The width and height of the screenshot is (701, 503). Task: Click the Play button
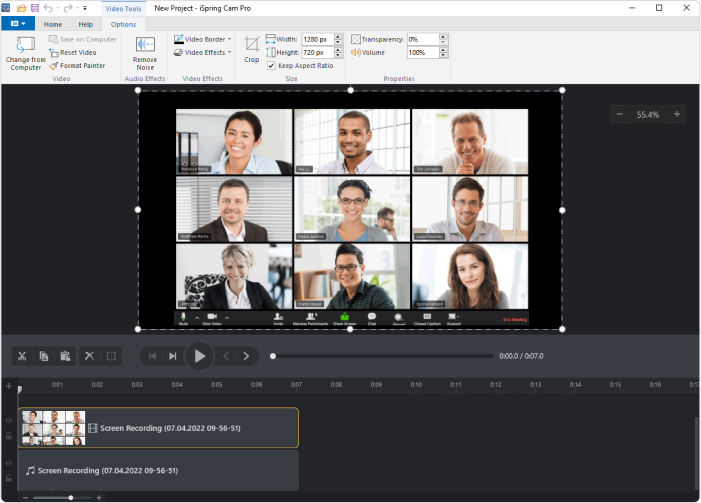pos(199,356)
